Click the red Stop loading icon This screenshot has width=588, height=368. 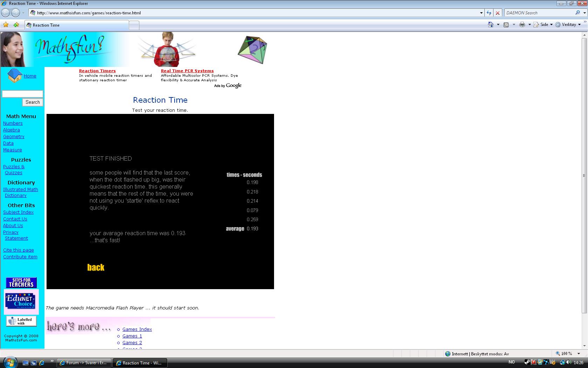(x=498, y=13)
